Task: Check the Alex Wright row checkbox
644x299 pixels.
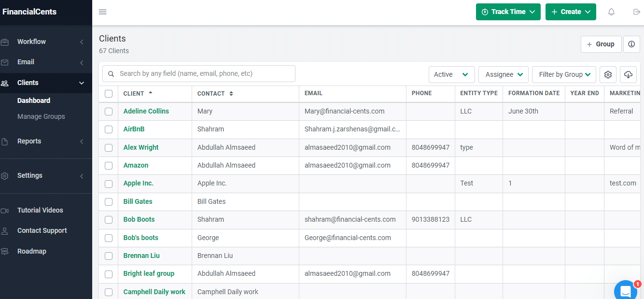Action: pyautogui.click(x=109, y=148)
